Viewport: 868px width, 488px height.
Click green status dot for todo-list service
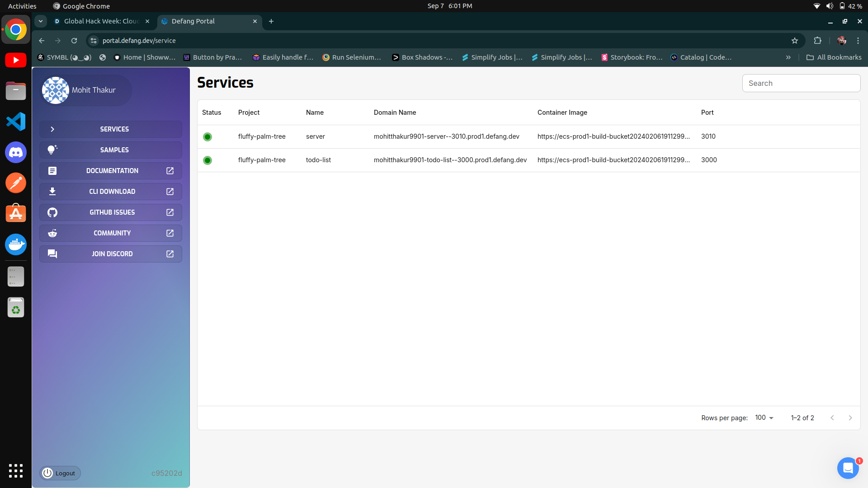pos(208,160)
